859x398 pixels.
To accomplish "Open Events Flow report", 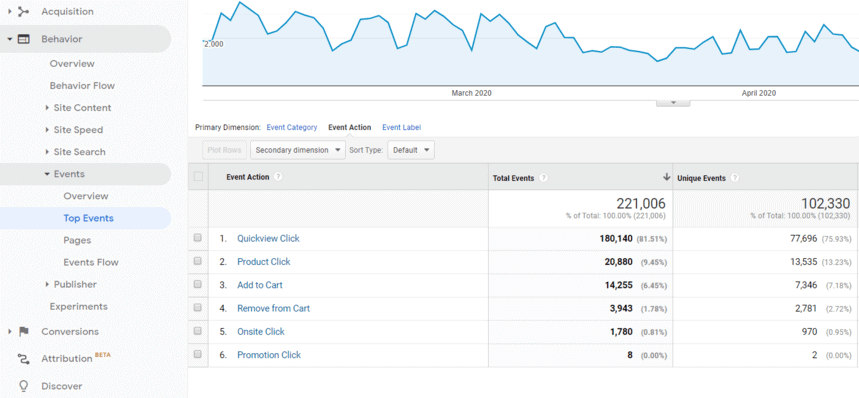I will tap(91, 262).
